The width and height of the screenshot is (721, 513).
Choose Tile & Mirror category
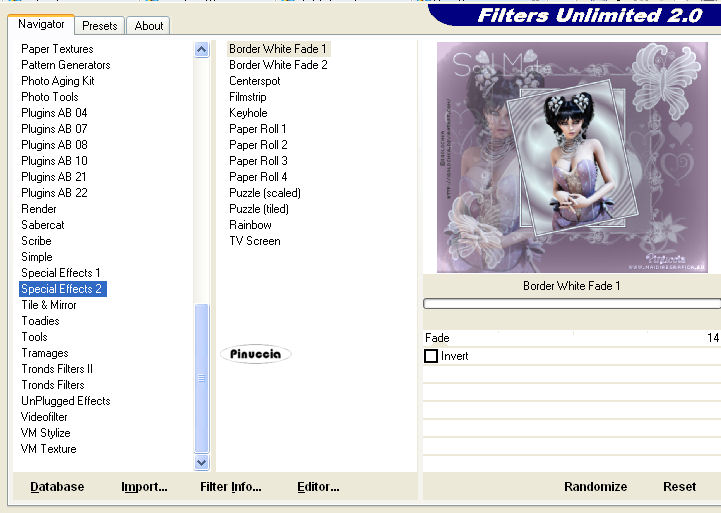click(49, 305)
